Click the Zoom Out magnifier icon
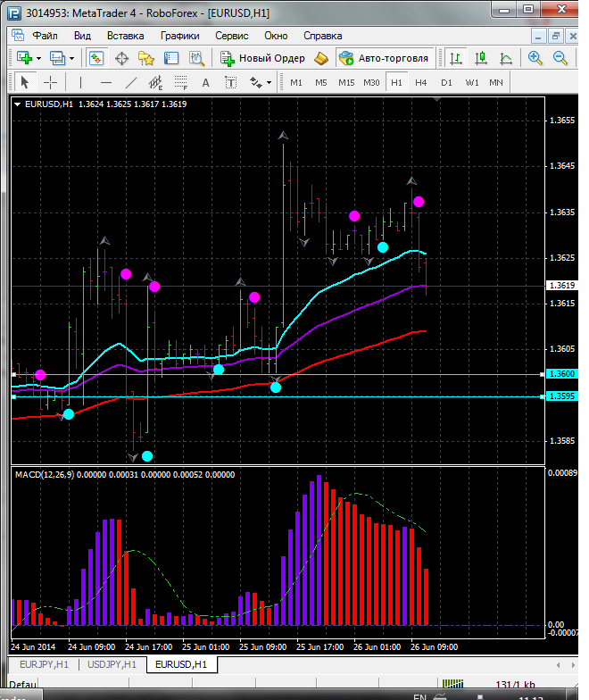 (560, 58)
